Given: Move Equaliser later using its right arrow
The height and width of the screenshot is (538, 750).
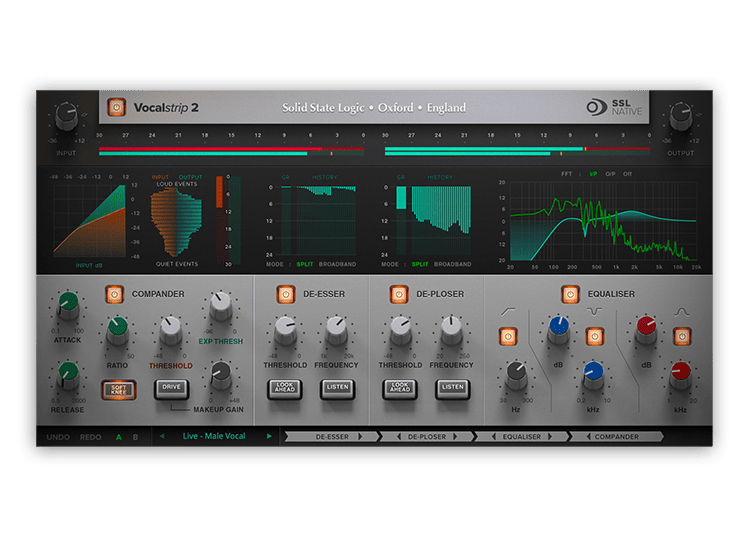Looking at the screenshot, I should (x=550, y=437).
